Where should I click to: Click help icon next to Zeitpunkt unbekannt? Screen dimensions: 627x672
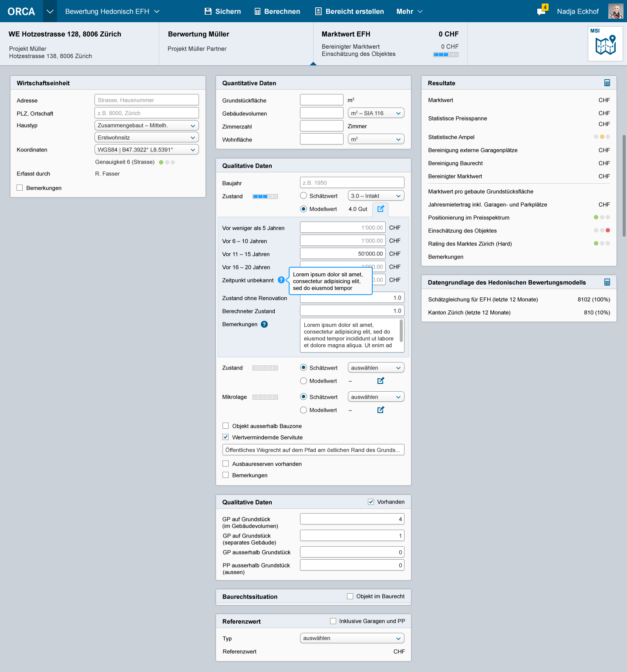click(281, 280)
